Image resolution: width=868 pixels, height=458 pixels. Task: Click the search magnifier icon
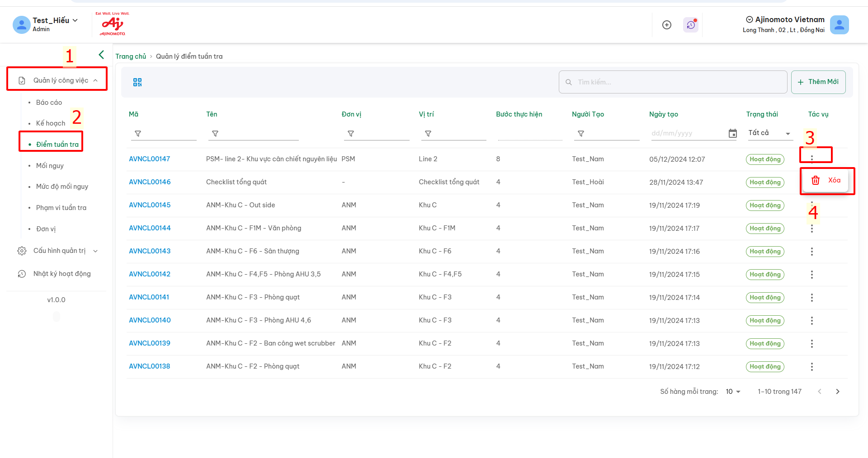click(x=569, y=82)
